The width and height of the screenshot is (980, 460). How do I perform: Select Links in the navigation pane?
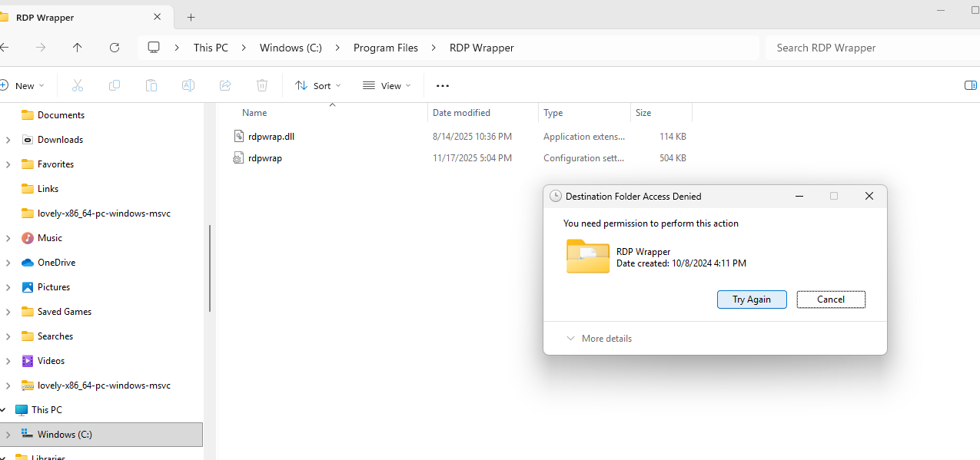(x=48, y=189)
